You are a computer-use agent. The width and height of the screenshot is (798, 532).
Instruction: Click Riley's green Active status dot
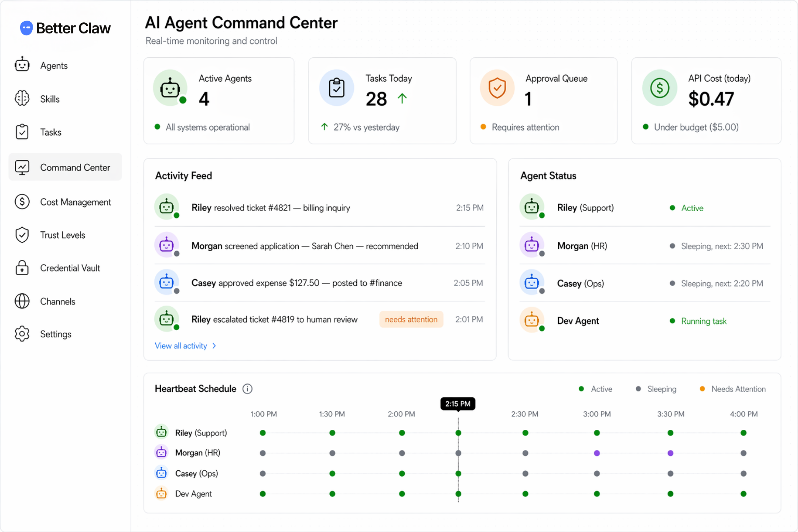[672, 208]
